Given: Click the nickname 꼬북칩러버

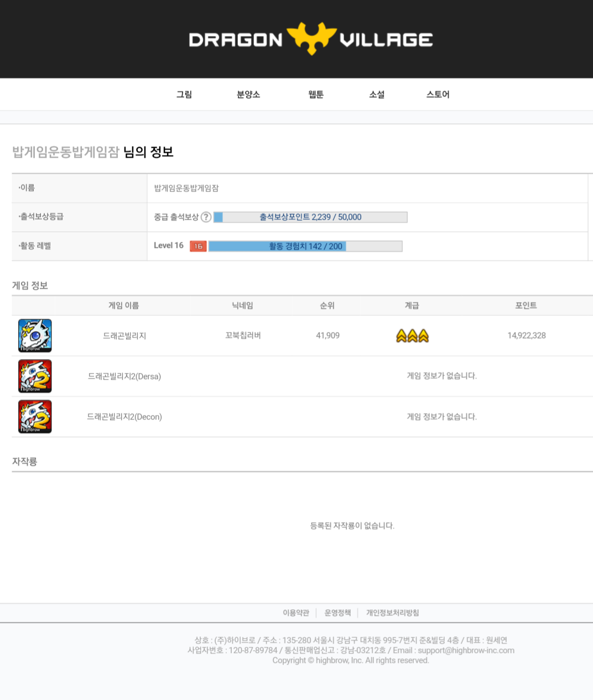Looking at the screenshot, I should pos(243,335).
